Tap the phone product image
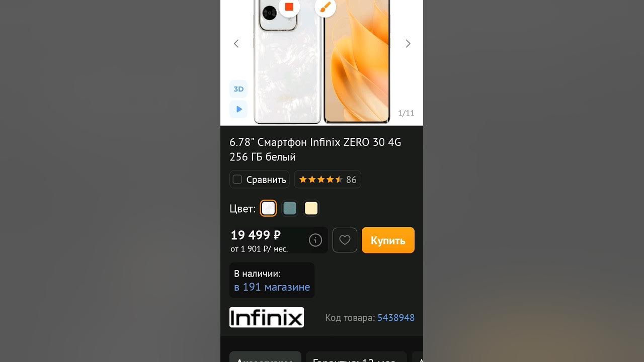This screenshot has width=644, height=362. tap(322, 62)
